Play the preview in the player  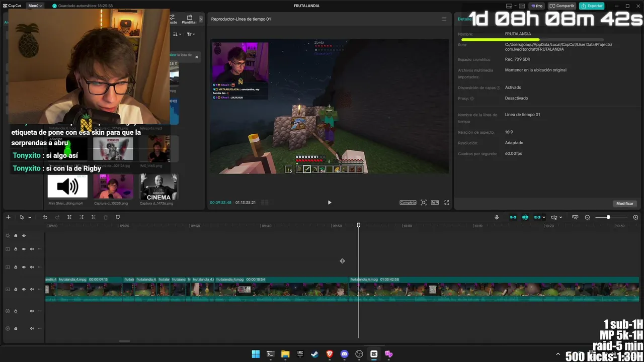click(x=330, y=202)
